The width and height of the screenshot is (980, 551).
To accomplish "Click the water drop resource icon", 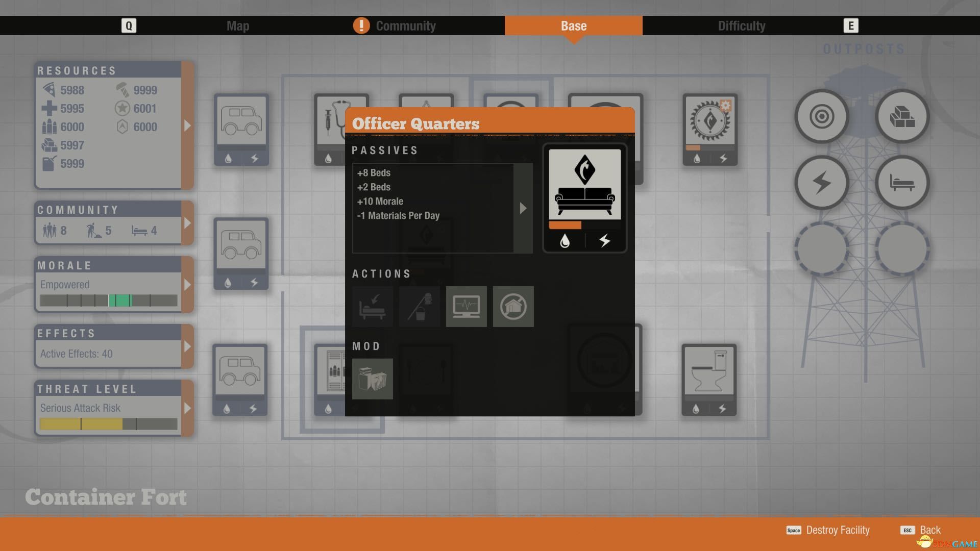I will coord(566,240).
